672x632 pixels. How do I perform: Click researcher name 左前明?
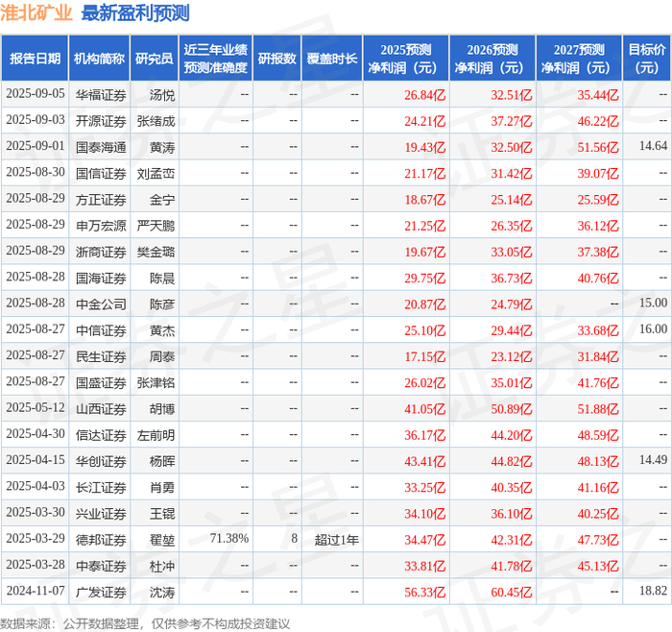pyautogui.click(x=156, y=435)
